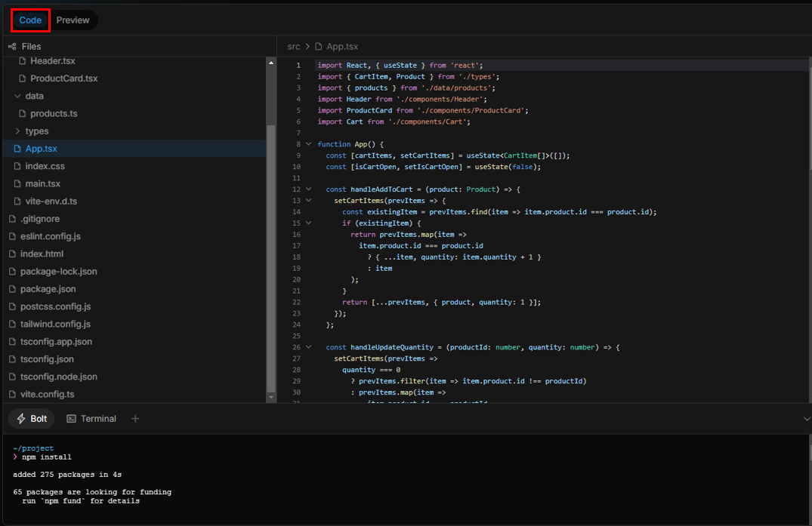This screenshot has height=526, width=812.
Task: Click file icon beside eslint.config.js
Action: 12,236
